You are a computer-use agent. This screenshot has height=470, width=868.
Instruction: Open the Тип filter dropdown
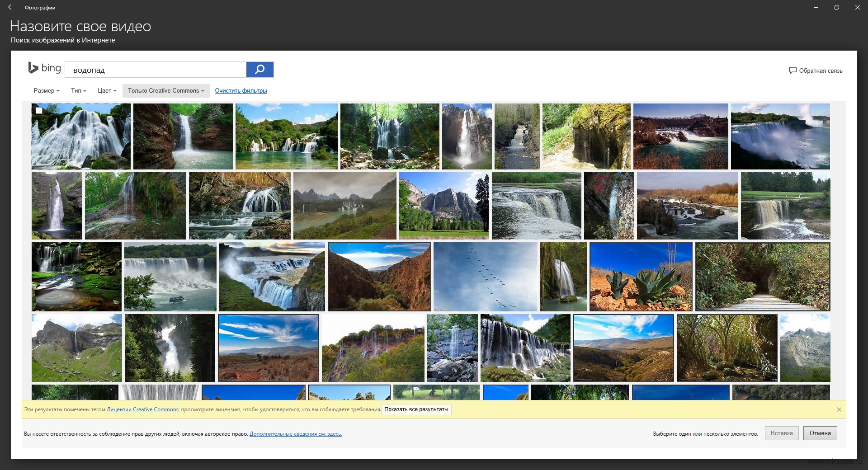(x=78, y=90)
